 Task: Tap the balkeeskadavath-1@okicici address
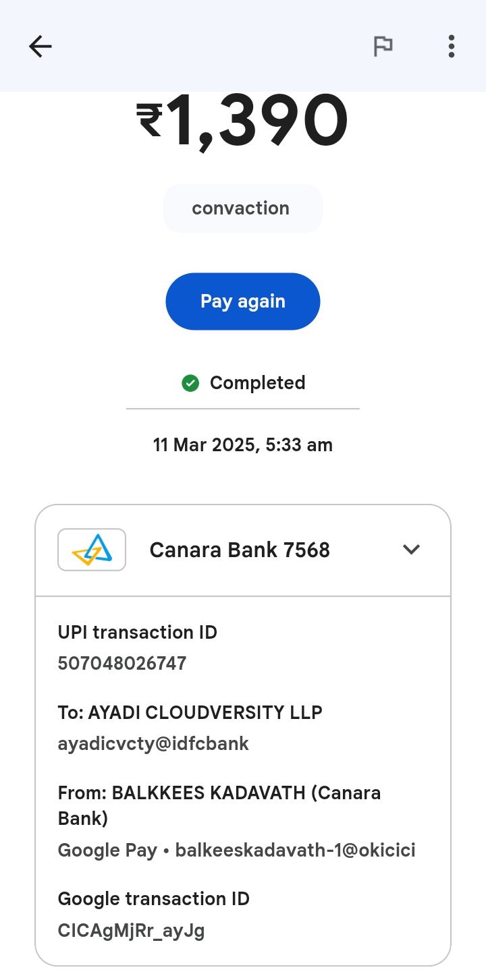click(295, 851)
